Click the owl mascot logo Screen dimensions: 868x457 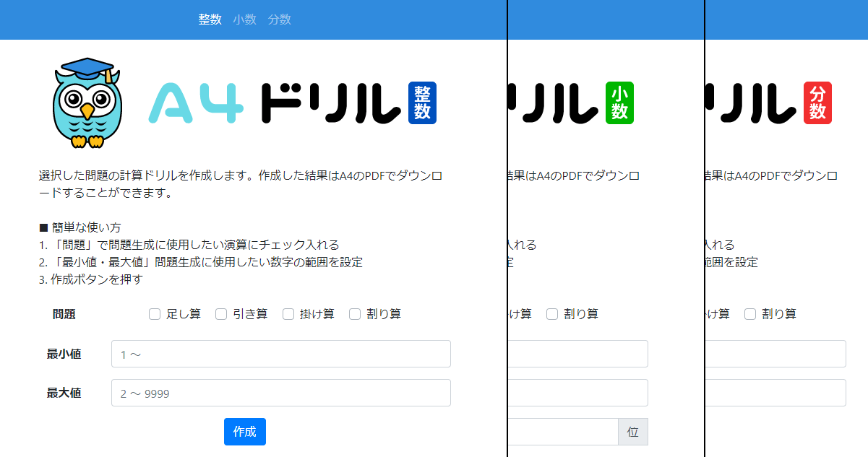click(x=87, y=103)
